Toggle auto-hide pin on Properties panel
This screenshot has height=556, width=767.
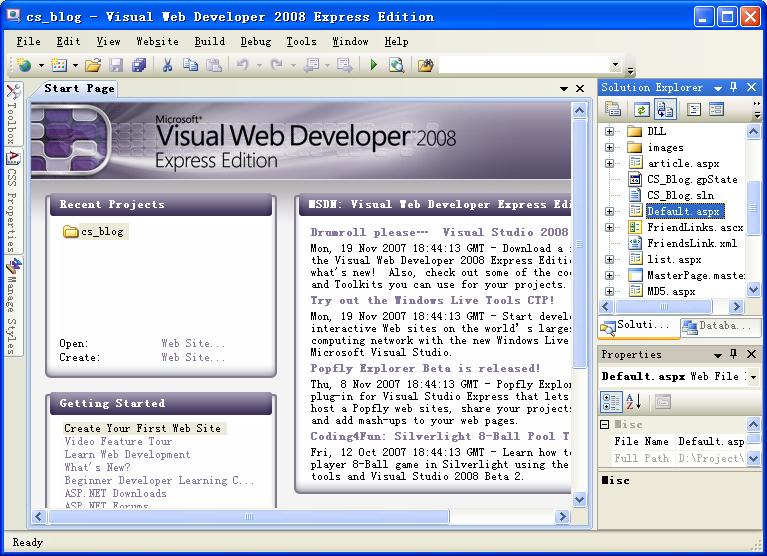[733, 354]
